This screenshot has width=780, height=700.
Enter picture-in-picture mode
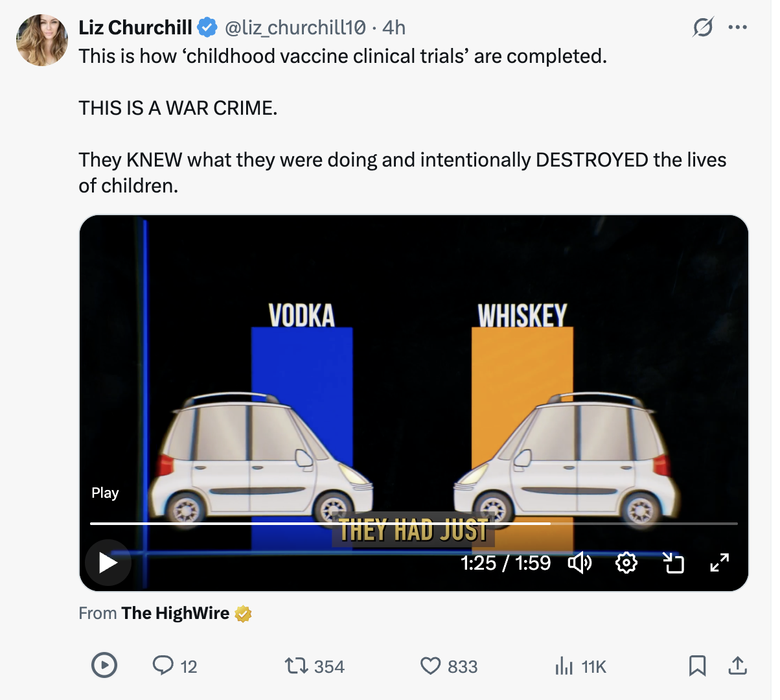pyautogui.click(x=674, y=563)
